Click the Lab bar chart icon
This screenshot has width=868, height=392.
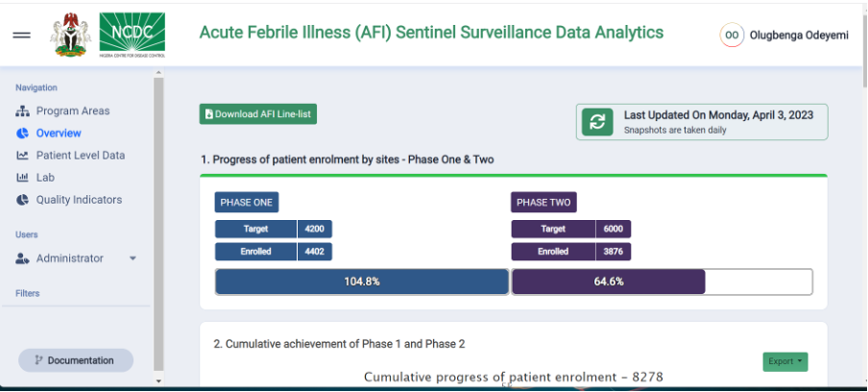click(x=23, y=178)
